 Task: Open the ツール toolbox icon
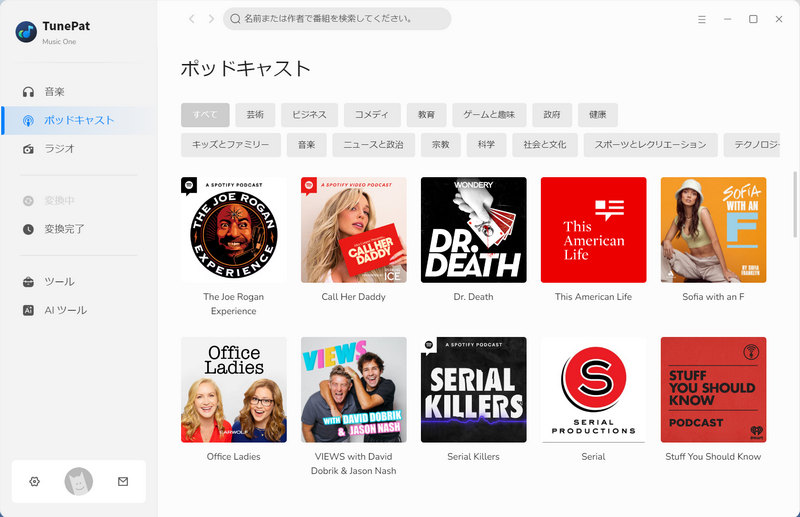point(29,282)
